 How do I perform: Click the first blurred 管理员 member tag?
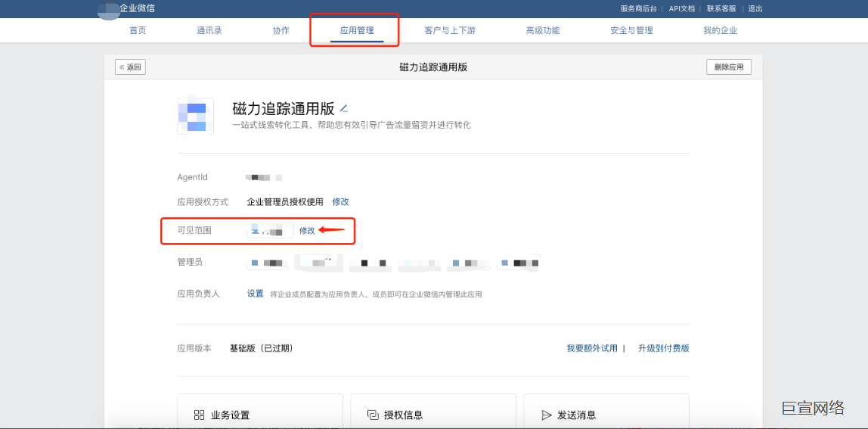pyautogui.click(x=268, y=262)
